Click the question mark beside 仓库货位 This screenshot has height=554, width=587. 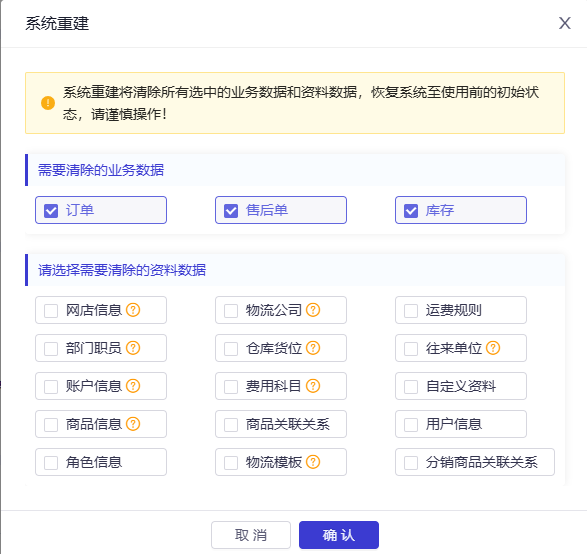pyautogui.click(x=313, y=348)
